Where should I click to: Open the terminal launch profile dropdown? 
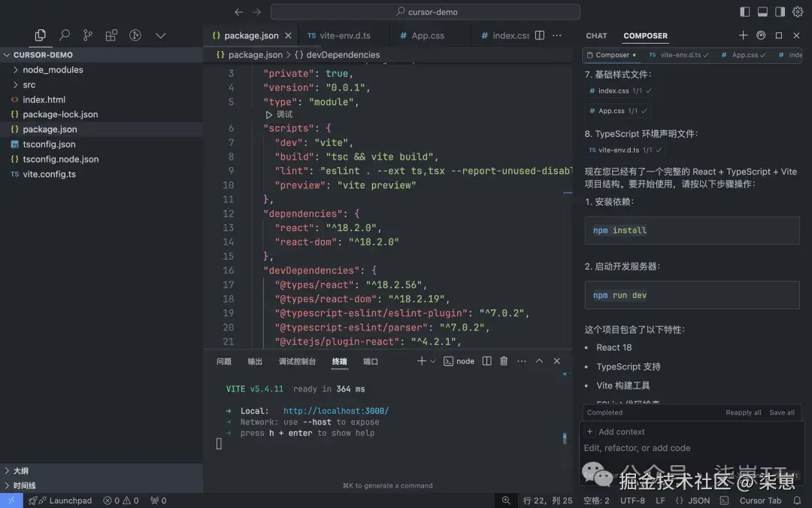(x=433, y=361)
